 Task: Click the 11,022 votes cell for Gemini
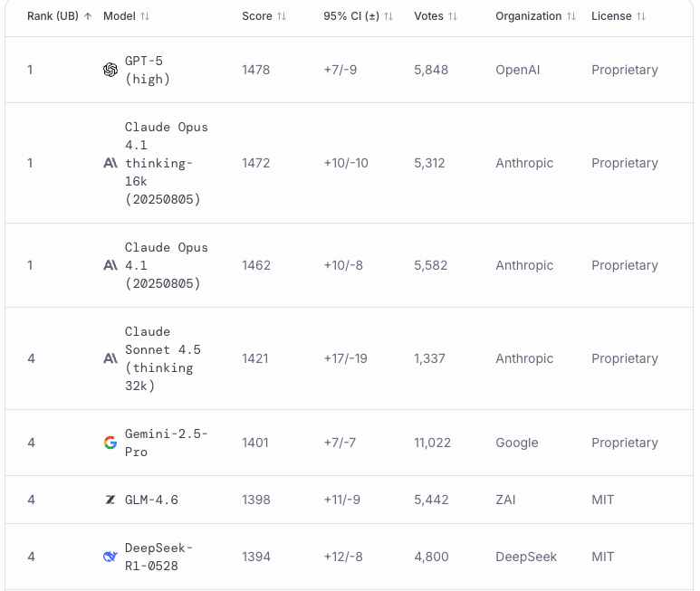click(432, 443)
